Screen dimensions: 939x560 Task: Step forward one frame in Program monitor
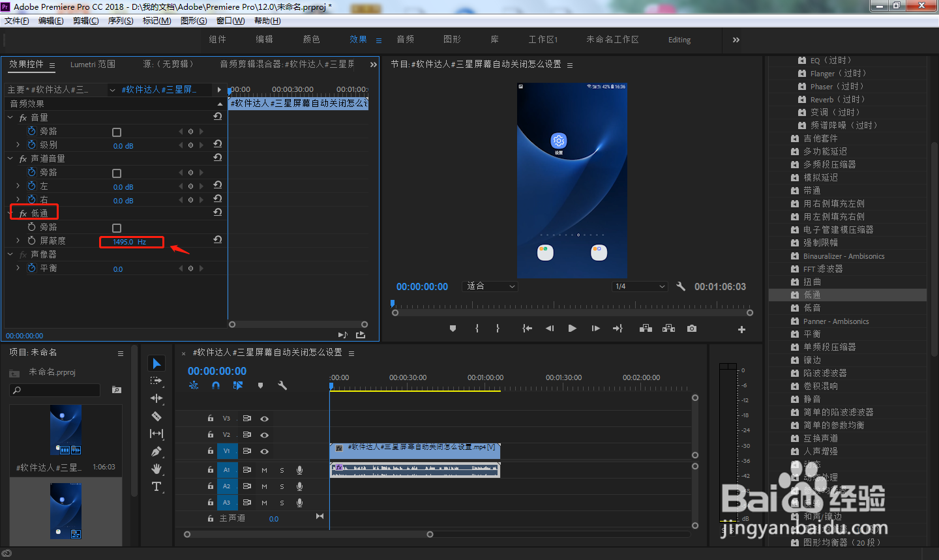pyautogui.click(x=595, y=329)
